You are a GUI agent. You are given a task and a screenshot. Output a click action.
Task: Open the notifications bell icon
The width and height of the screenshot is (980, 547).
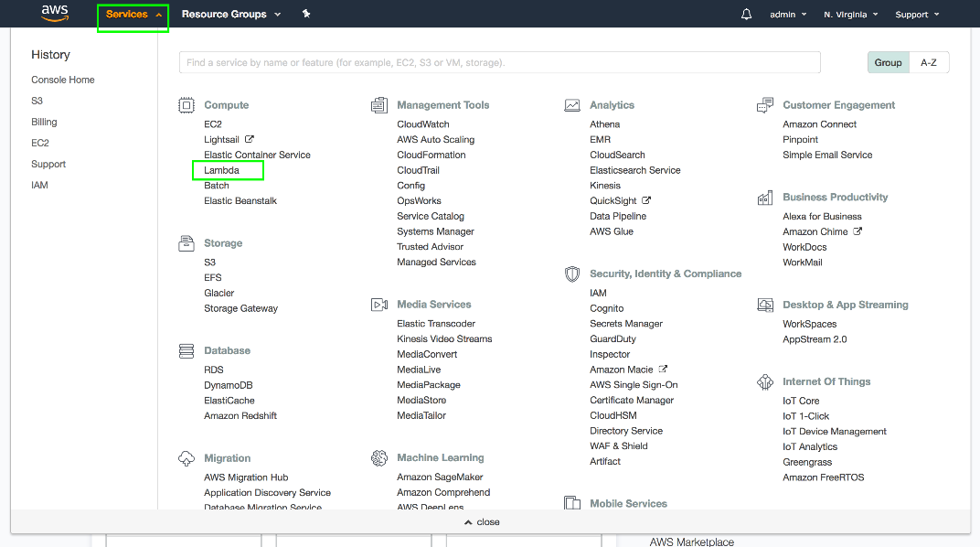[747, 15]
